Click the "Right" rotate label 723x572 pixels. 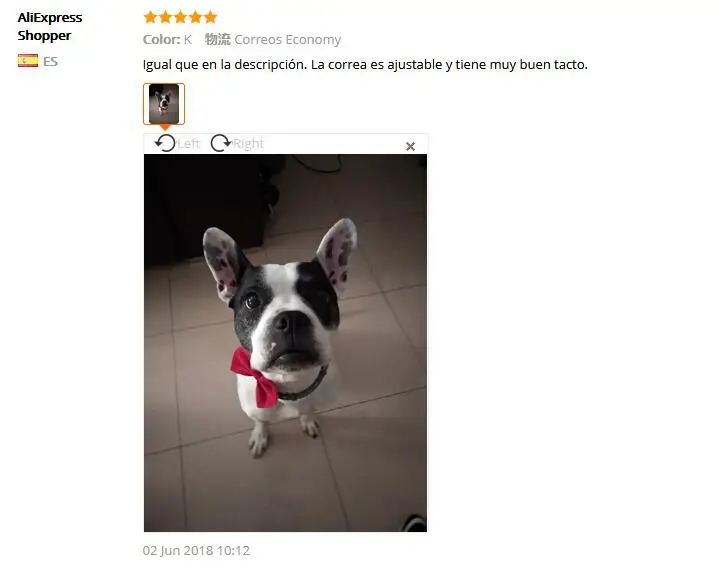(248, 144)
